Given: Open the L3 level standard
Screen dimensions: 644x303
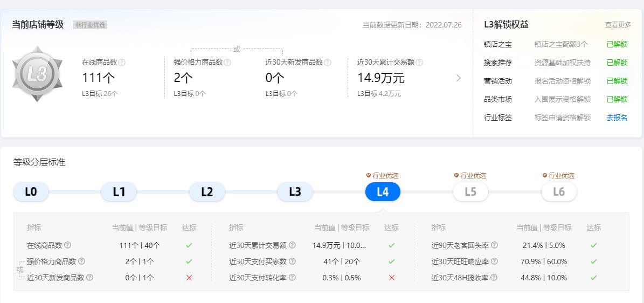Looking at the screenshot, I should [295, 192].
